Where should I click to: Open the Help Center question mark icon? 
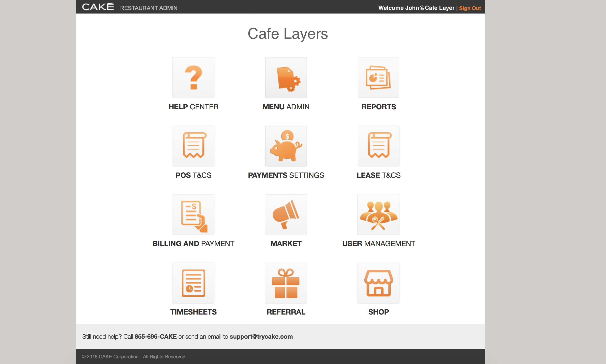193,77
